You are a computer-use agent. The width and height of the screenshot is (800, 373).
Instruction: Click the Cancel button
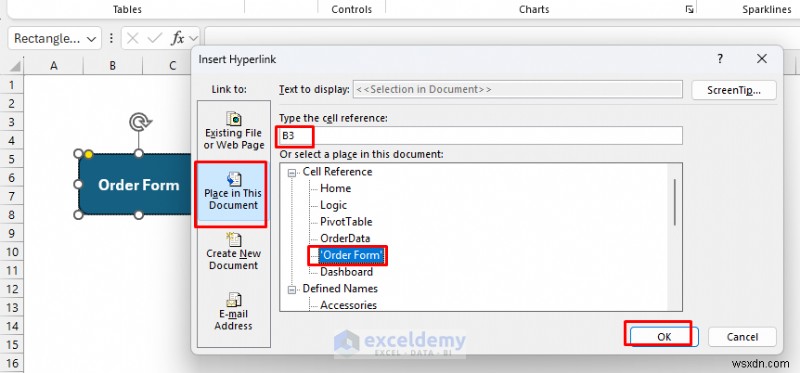click(x=742, y=337)
